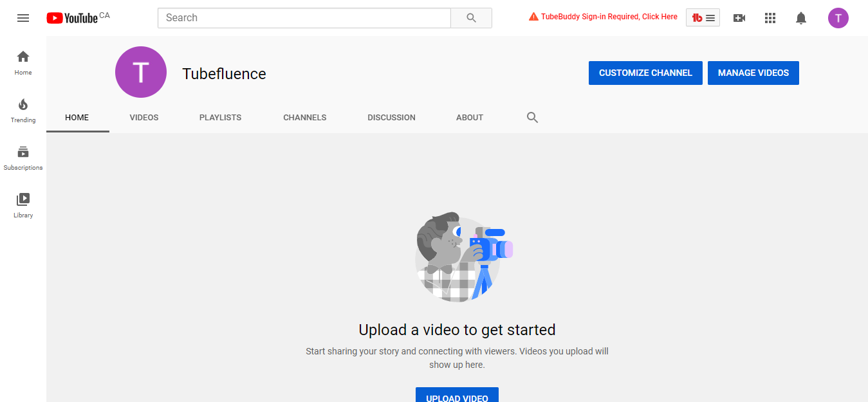Open the hamburger guide menu
The height and width of the screenshot is (402, 868).
23,18
